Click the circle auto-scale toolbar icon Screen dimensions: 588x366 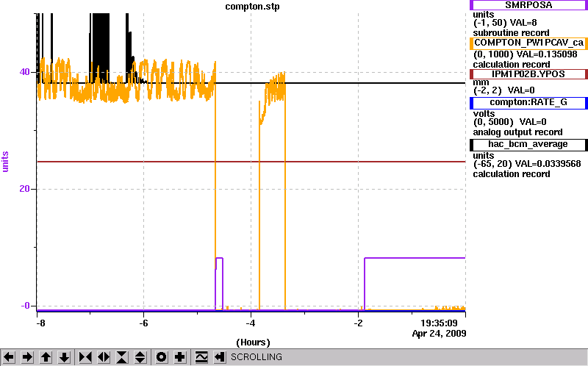pos(162,357)
